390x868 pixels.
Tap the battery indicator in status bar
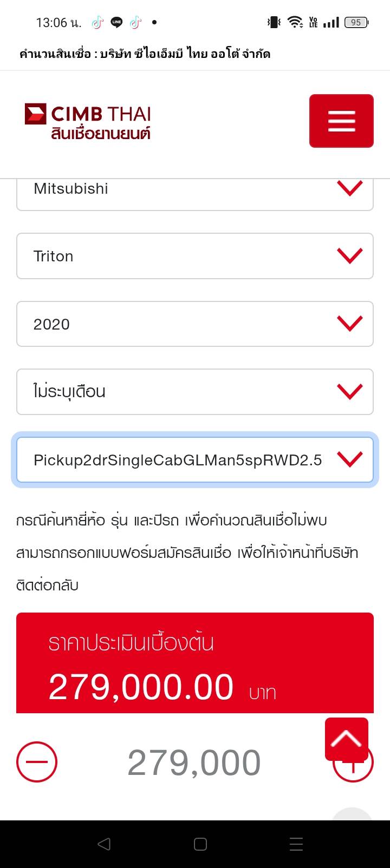click(x=356, y=22)
